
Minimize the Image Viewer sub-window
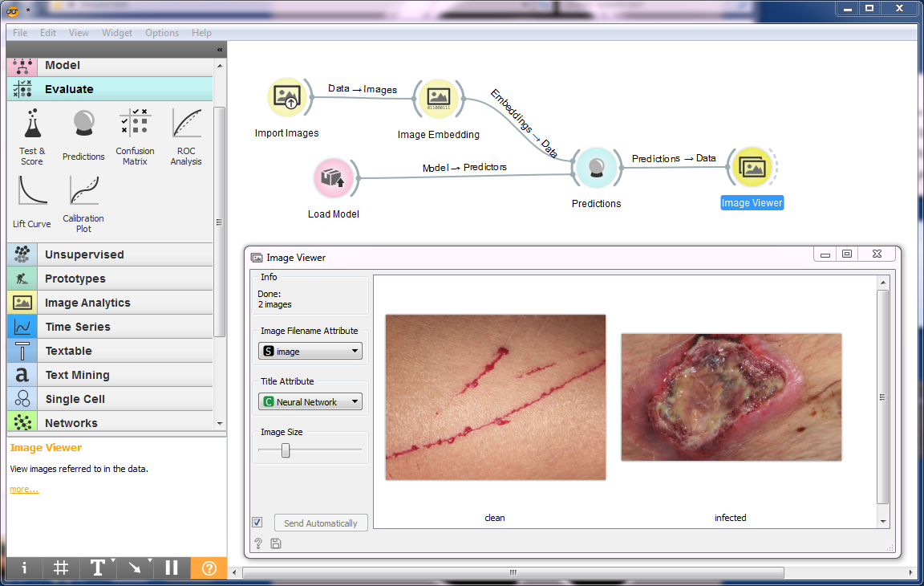(x=825, y=254)
